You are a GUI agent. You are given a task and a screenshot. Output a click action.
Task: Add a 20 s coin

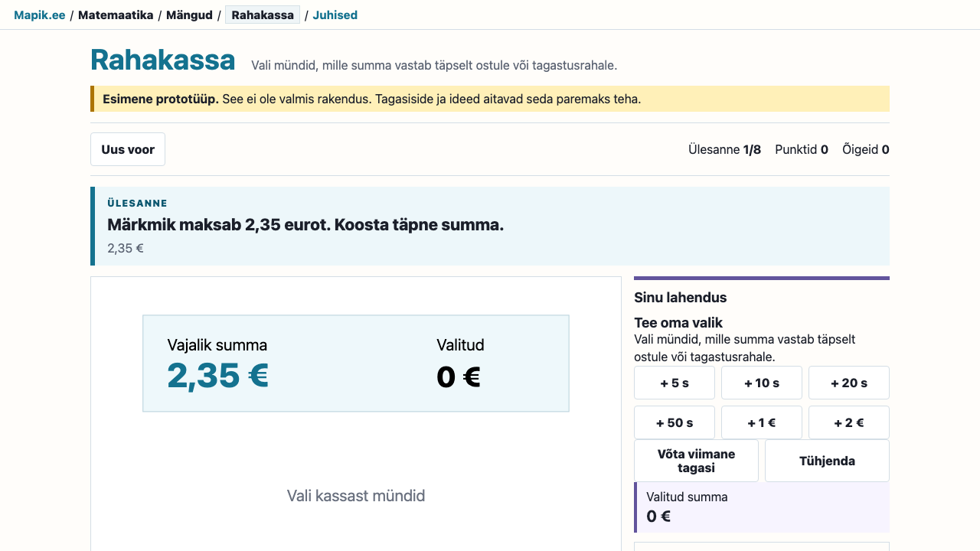[849, 383]
